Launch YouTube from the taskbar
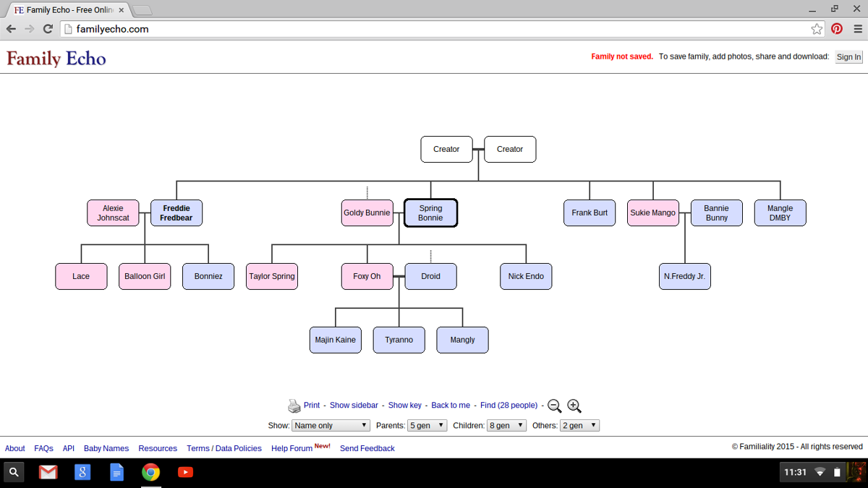The width and height of the screenshot is (868, 488). 185,472
